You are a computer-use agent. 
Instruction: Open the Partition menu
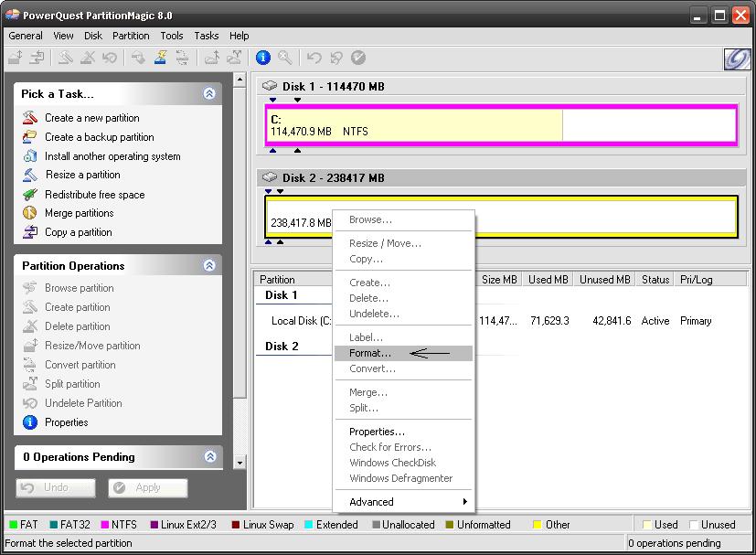click(131, 36)
